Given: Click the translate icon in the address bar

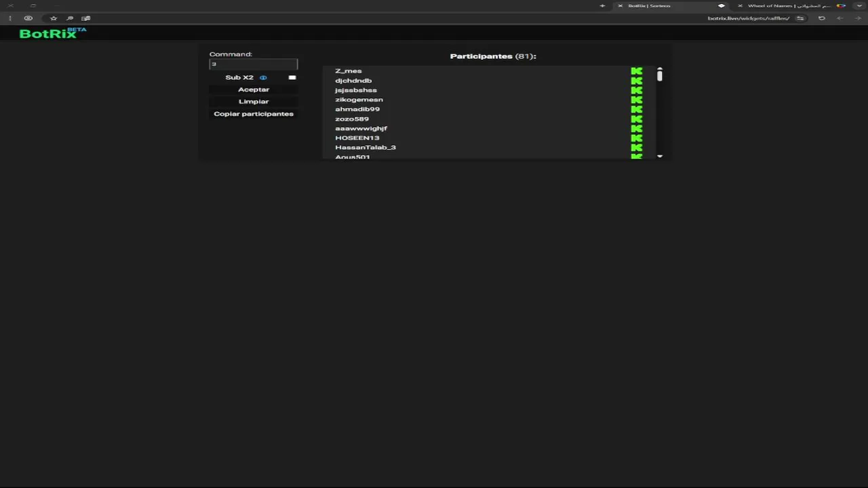Looking at the screenshot, I should (86, 18).
